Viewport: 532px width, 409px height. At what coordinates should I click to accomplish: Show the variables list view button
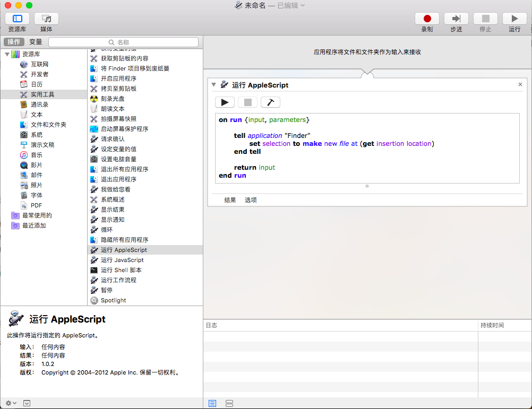229,403
